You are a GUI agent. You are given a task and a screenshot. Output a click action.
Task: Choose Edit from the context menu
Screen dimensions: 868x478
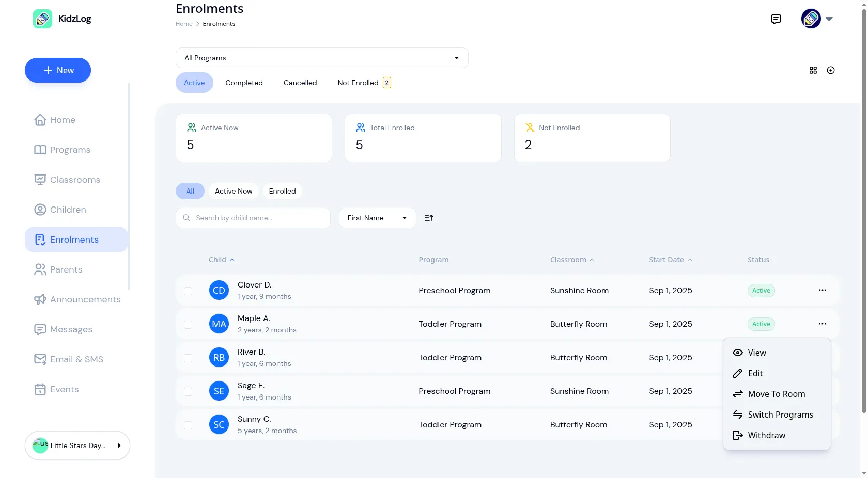[777, 373]
